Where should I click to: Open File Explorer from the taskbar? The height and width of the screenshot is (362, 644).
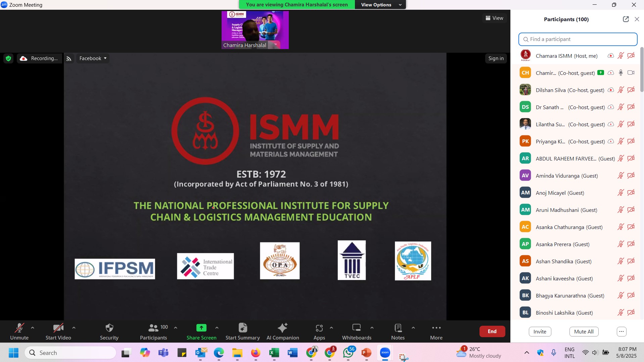(x=237, y=353)
